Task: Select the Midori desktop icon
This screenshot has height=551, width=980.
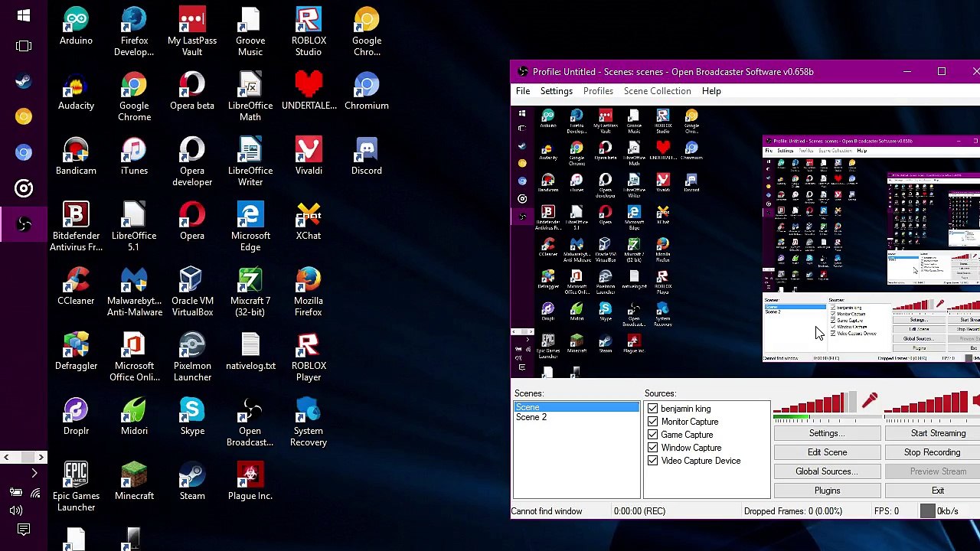Action: click(134, 416)
